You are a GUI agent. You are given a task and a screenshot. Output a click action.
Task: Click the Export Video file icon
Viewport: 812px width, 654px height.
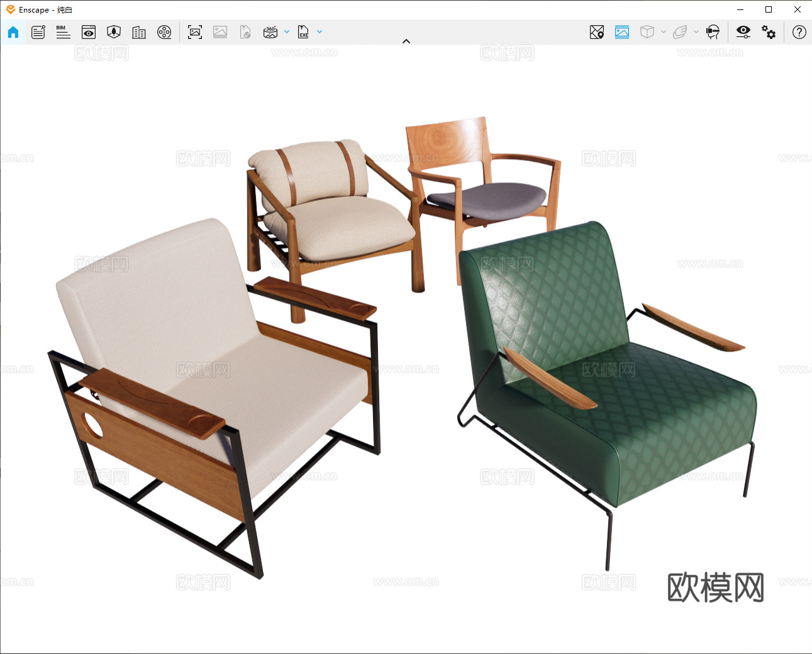coord(245,32)
